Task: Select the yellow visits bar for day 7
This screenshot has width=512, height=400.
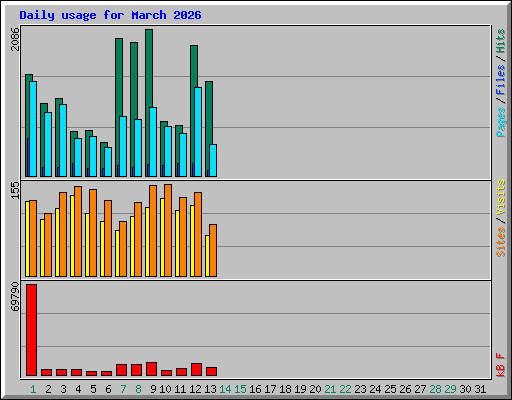Action: coord(117,253)
